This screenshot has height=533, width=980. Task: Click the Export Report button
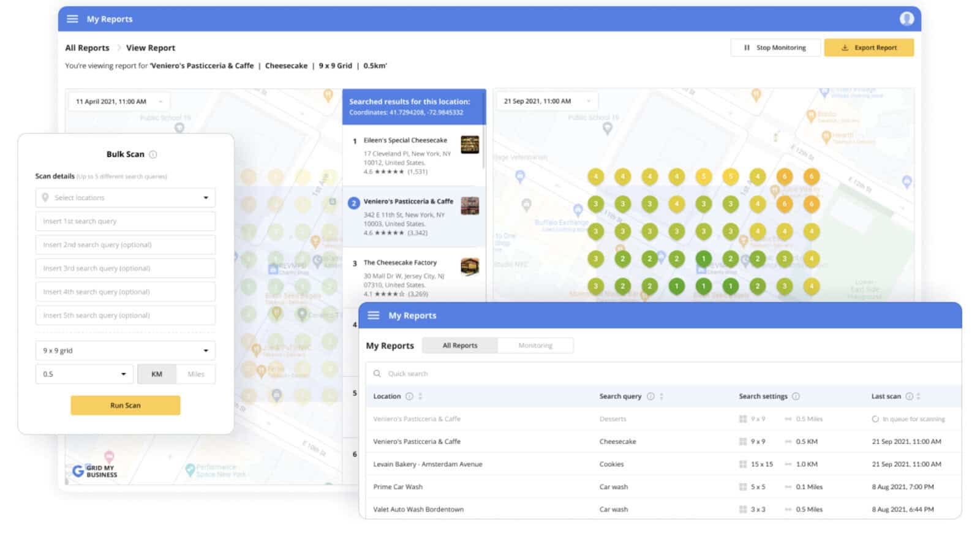pyautogui.click(x=869, y=48)
